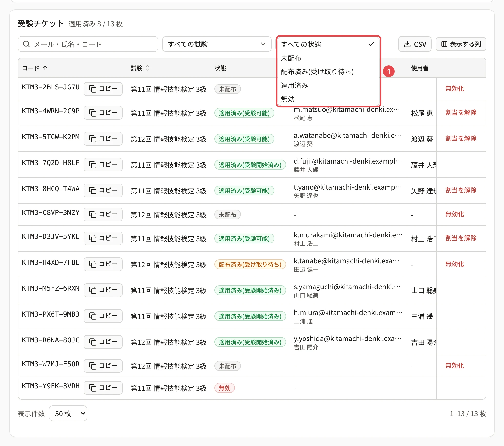Copy code KTM3-C8VP-3NZY

pyautogui.click(x=103, y=214)
